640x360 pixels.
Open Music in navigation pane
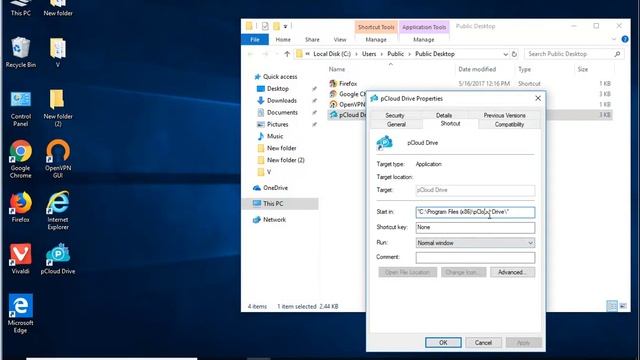click(275, 136)
